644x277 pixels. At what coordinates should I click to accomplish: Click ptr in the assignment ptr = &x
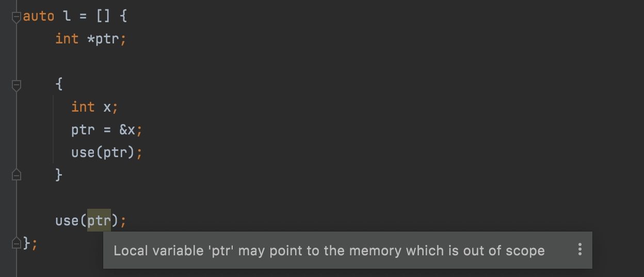(x=83, y=130)
